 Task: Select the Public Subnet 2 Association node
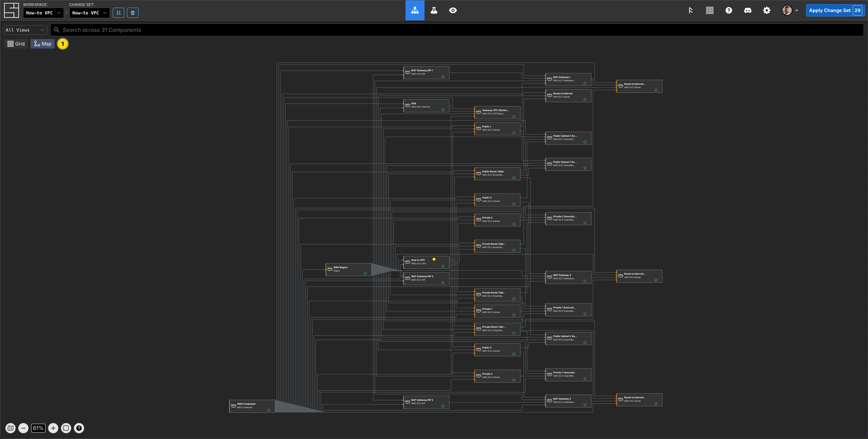coord(568,338)
